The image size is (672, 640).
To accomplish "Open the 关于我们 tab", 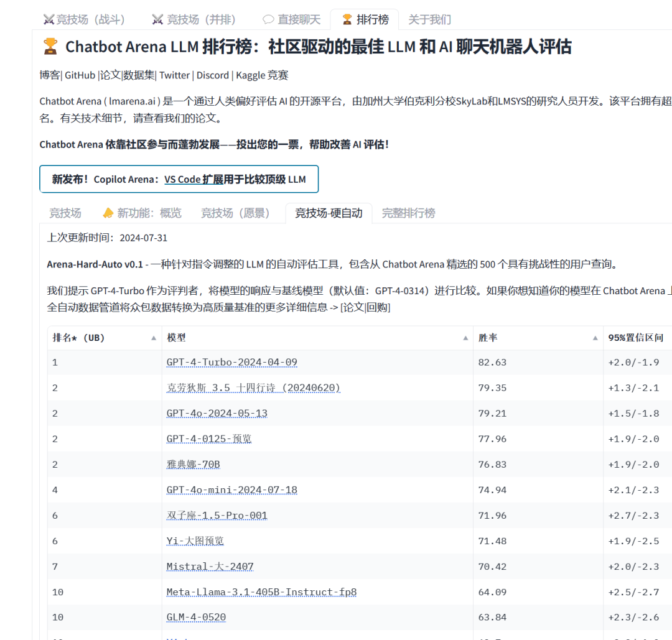I will click(429, 19).
